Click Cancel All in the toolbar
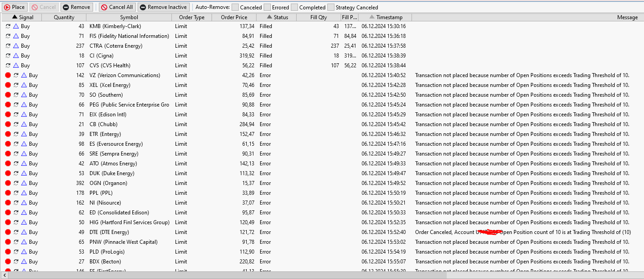The width and height of the screenshot is (644, 279). 117,7
